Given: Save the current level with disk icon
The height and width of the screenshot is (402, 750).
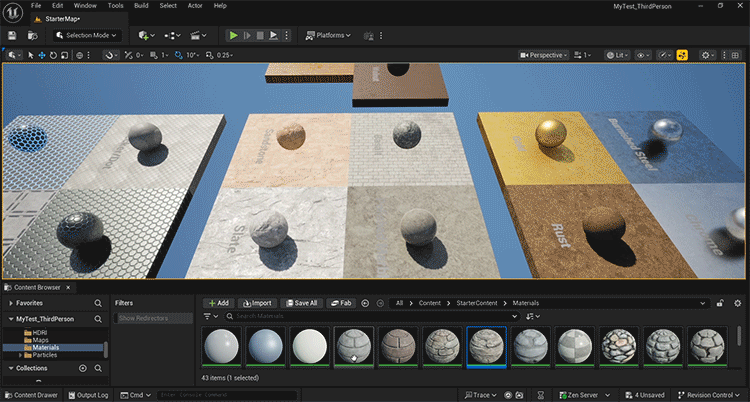Looking at the screenshot, I should 11,35.
